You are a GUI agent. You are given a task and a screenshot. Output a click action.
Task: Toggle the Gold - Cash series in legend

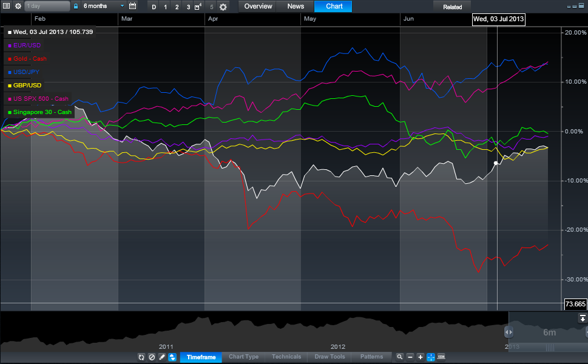[29, 59]
